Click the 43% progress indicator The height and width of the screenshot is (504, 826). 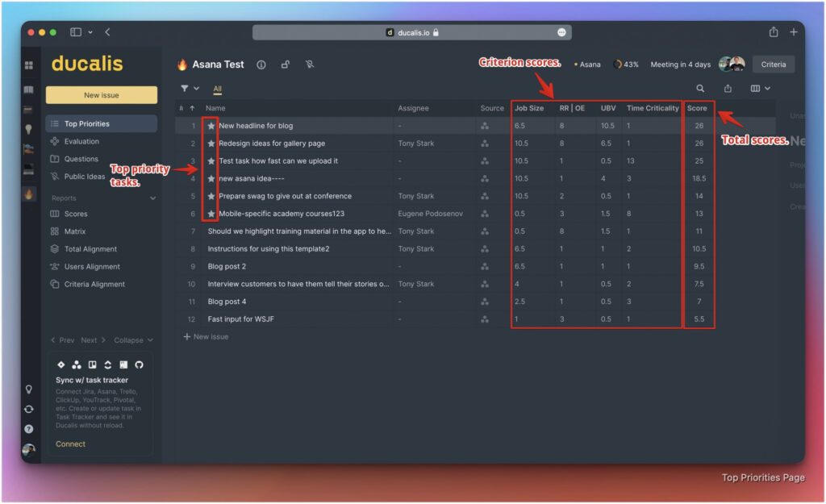[x=626, y=65]
